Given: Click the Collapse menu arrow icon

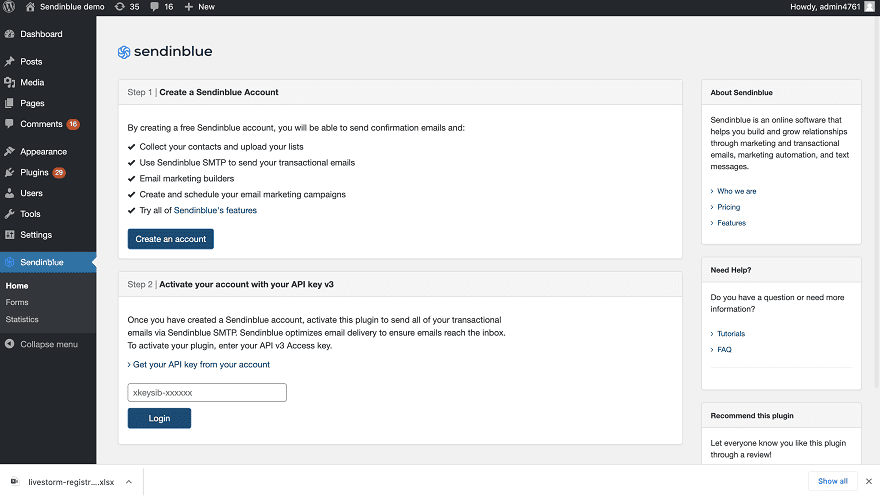Looking at the screenshot, I should [x=10, y=344].
